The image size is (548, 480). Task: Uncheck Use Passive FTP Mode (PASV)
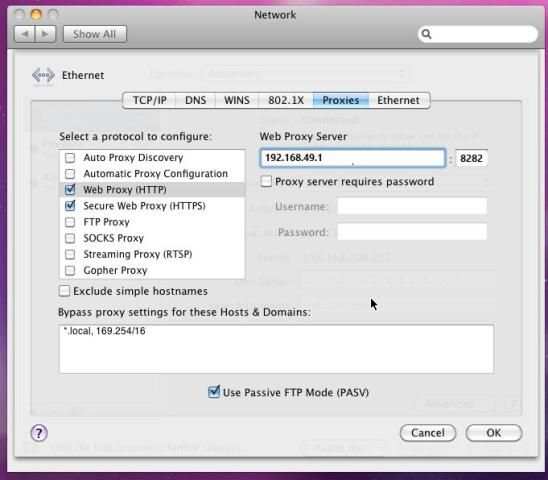[x=214, y=392]
